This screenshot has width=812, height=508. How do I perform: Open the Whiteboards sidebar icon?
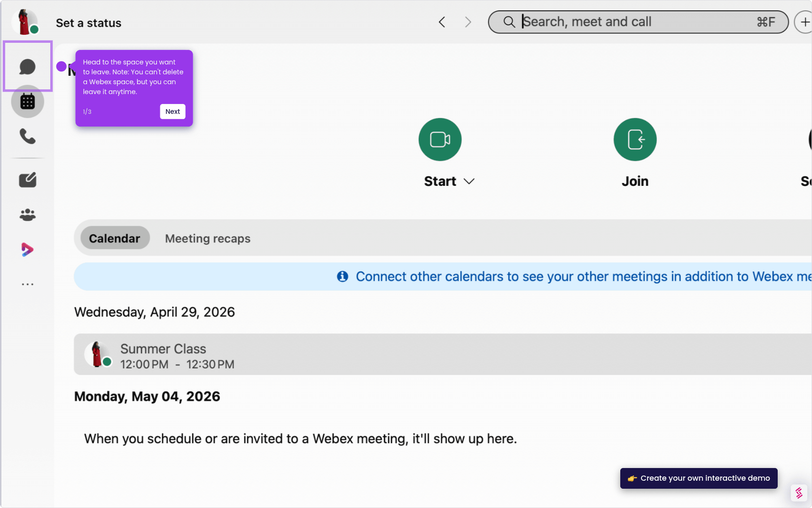pyautogui.click(x=28, y=180)
